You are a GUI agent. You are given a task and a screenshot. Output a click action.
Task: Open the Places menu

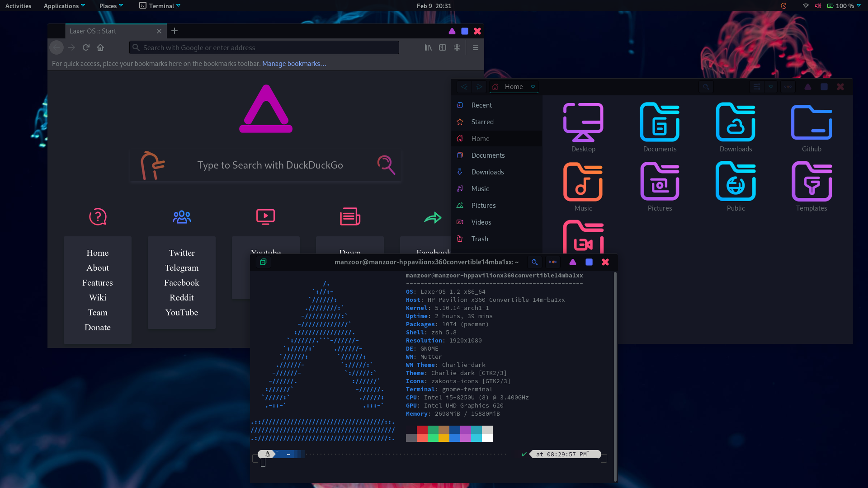(x=111, y=6)
